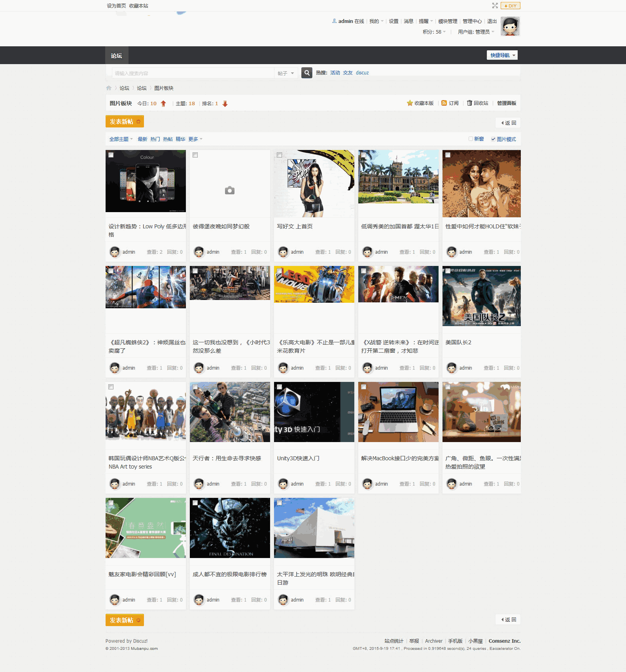This screenshot has width=626, height=672.
Task: Open the MacBook desk photo thumbnail
Action: click(x=398, y=412)
